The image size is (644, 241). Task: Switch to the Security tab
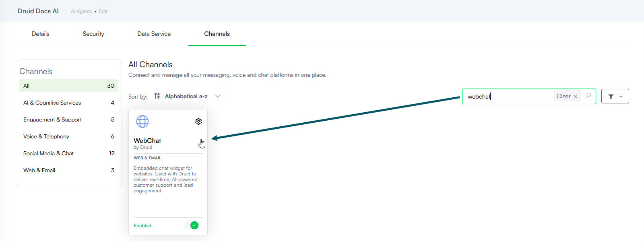[x=93, y=34]
